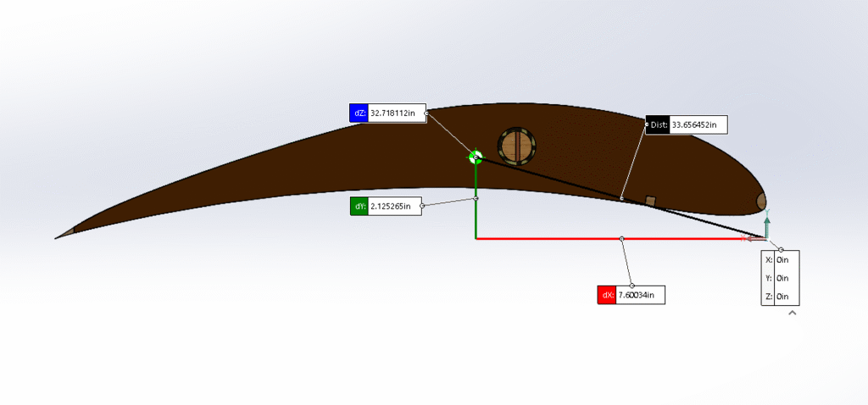Select the small square notch near trailing spar
The image size is (868, 405).
pos(651,200)
